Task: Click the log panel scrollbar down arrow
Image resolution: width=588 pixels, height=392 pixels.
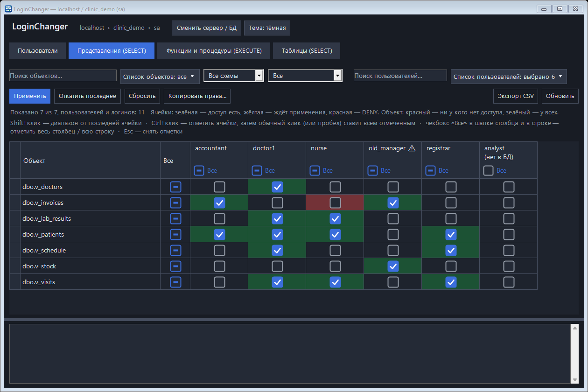Action: coord(574,380)
